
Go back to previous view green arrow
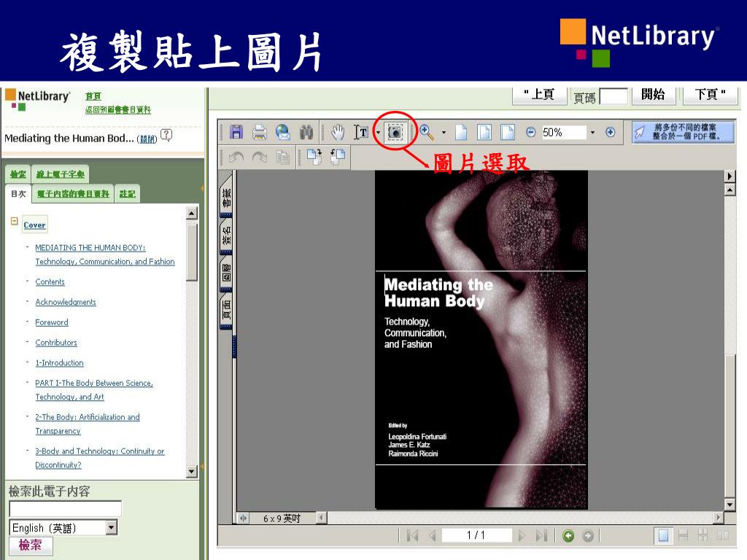[568, 536]
